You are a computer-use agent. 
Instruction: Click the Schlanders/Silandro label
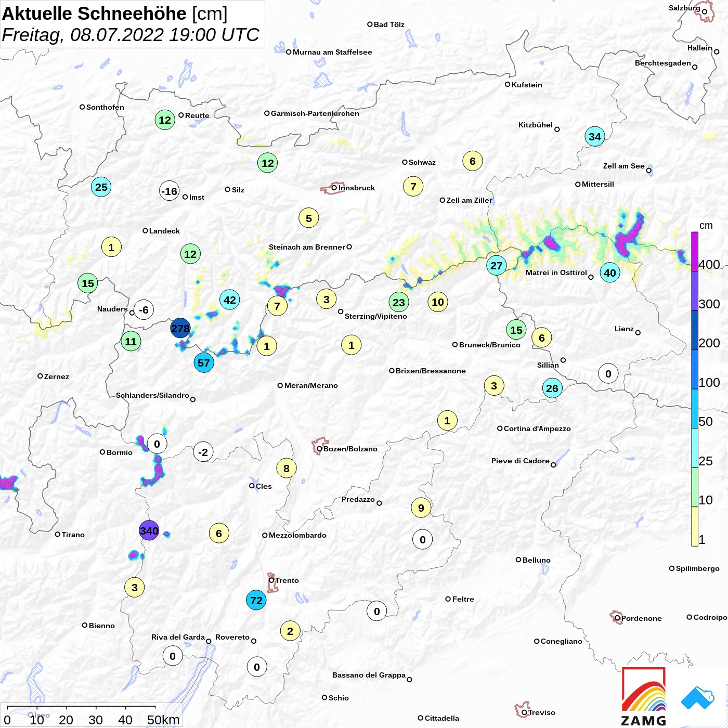tap(152, 395)
